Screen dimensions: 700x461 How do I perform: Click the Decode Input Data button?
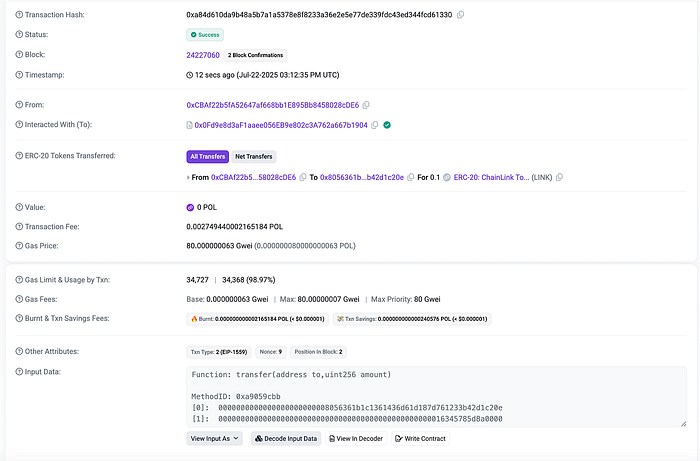click(285, 439)
